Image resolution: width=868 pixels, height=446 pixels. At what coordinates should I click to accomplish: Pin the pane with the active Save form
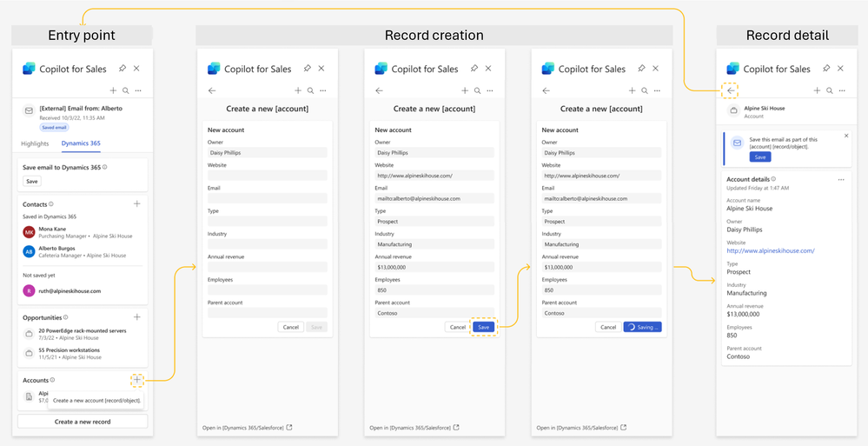(x=474, y=68)
